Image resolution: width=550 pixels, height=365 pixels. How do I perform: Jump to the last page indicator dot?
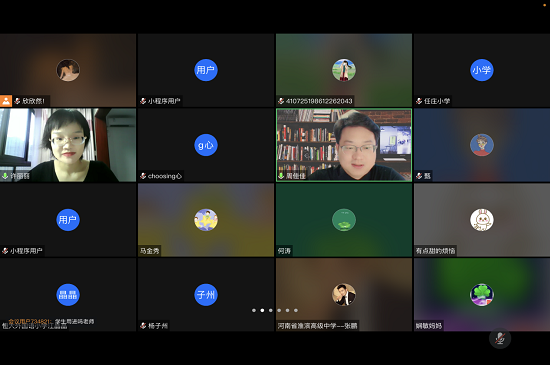pos(296,310)
